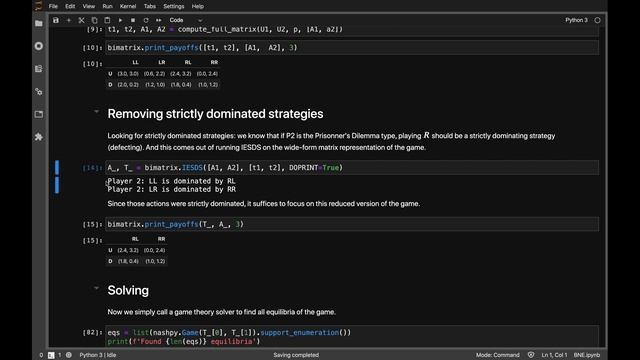Switch kernel via Python 3 button
Viewport: 640px width, 360px height.
tap(576, 20)
